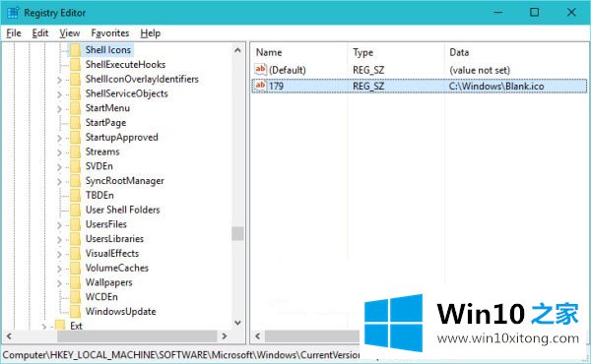Expand the UsersFiles key
This screenshot has height=364, width=591.
coord(59,225)
